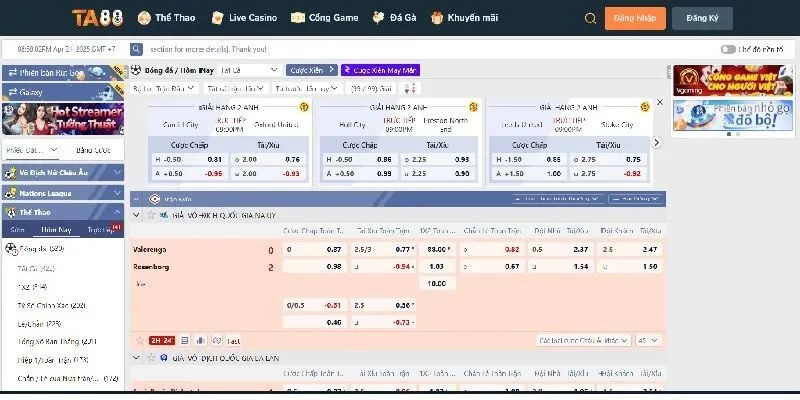Viewport: 800px width, 400px height.
Task: Favorite the Norway league with star icon
Action: coord(150,215)
